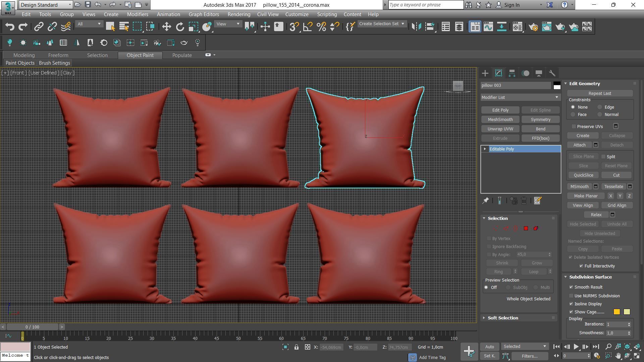Click Make Planar button
Image resolution: width=644 pixels, height=362 pixels.
(586, 196)
